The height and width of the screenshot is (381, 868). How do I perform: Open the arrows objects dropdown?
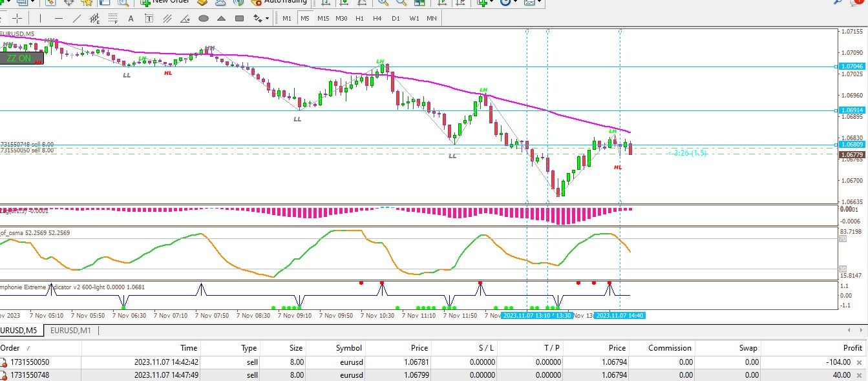click(x=268, y=18)
